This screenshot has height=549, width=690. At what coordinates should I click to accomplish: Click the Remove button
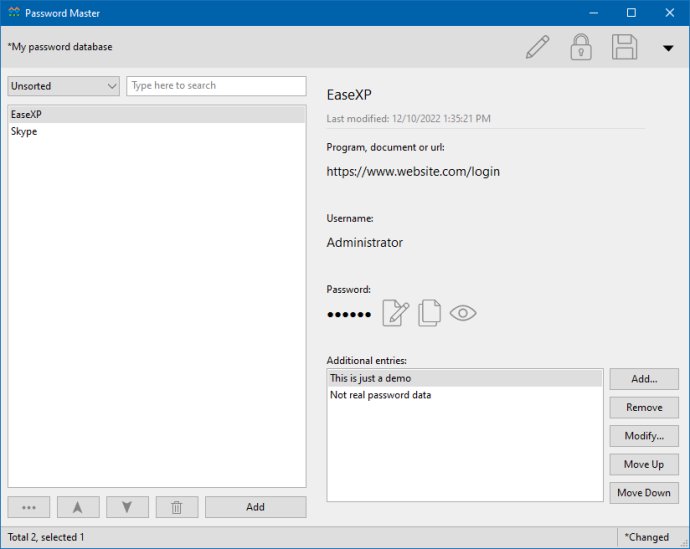tap(644, 408)
